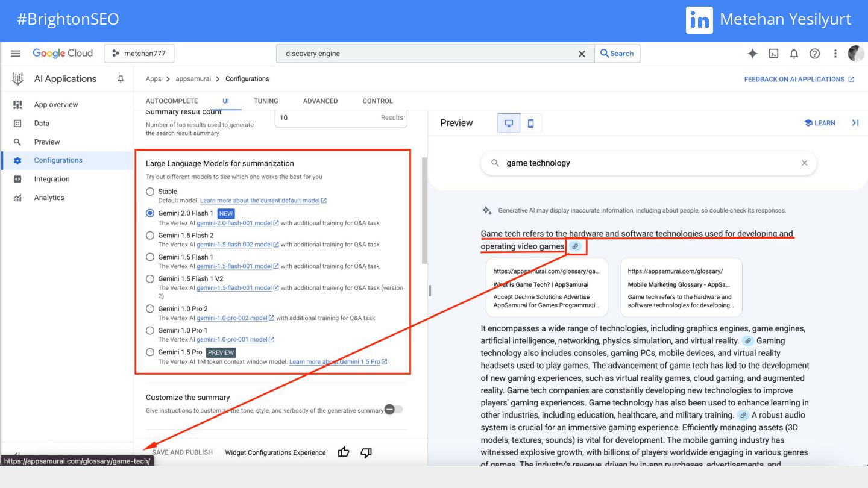Switch to the TUNING tab
The width and height of the screenshot is (868, 488).
266,101
